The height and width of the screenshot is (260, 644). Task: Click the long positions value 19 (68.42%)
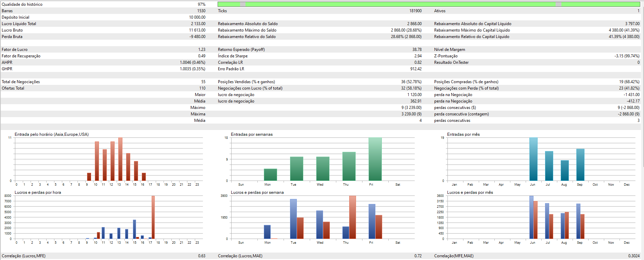point(629,82)
